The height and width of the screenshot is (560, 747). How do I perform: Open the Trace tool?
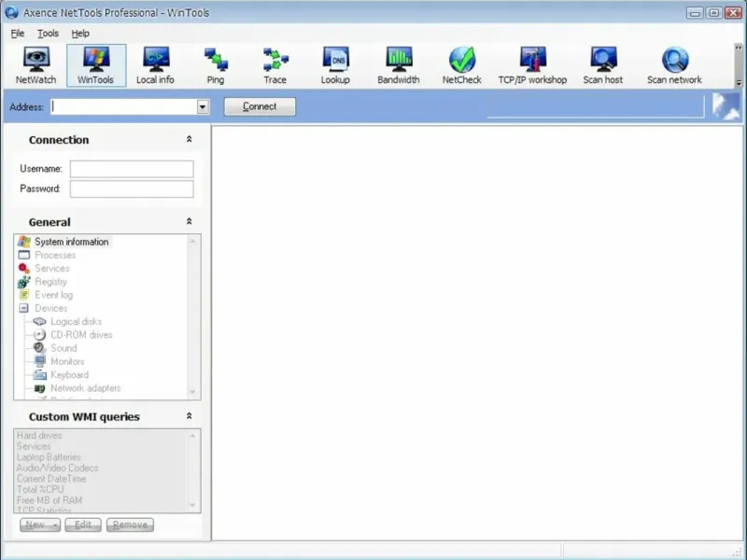(x=275, y=65)
